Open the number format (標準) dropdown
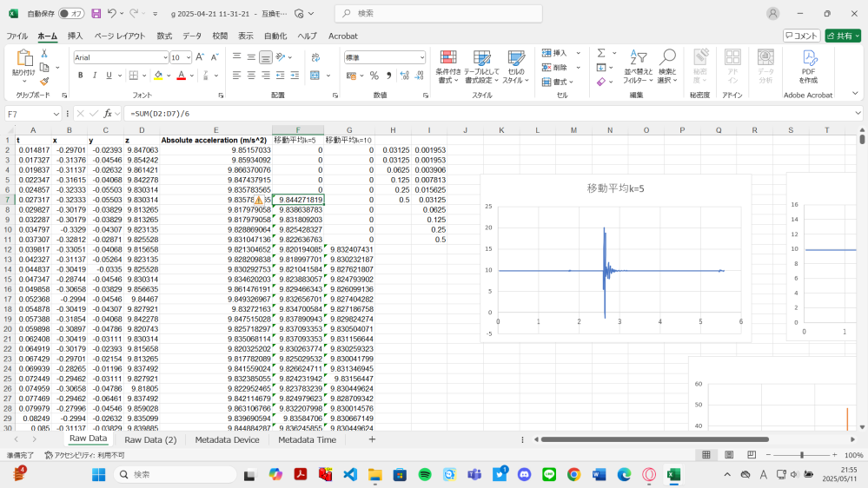The image size is (868, 488). coord(421,57)
